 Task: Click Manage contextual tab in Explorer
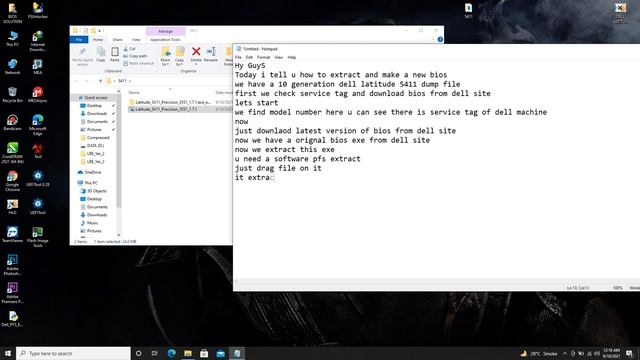pos(165,31)
